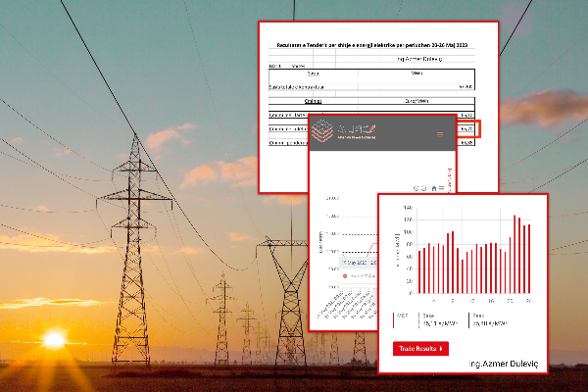The image size is (588, 392).
Task: Open the ALPEX hamburger menu
Action: tap(440, 133)
